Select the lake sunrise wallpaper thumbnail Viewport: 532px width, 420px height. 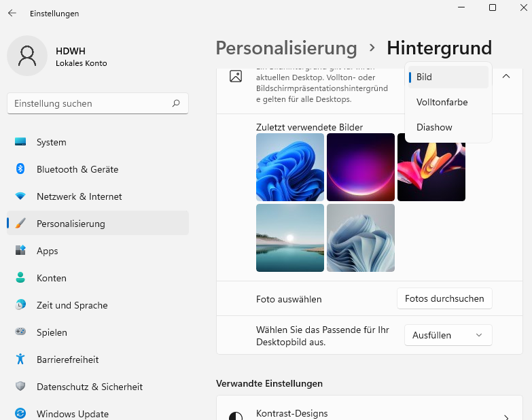click(290, 238)
